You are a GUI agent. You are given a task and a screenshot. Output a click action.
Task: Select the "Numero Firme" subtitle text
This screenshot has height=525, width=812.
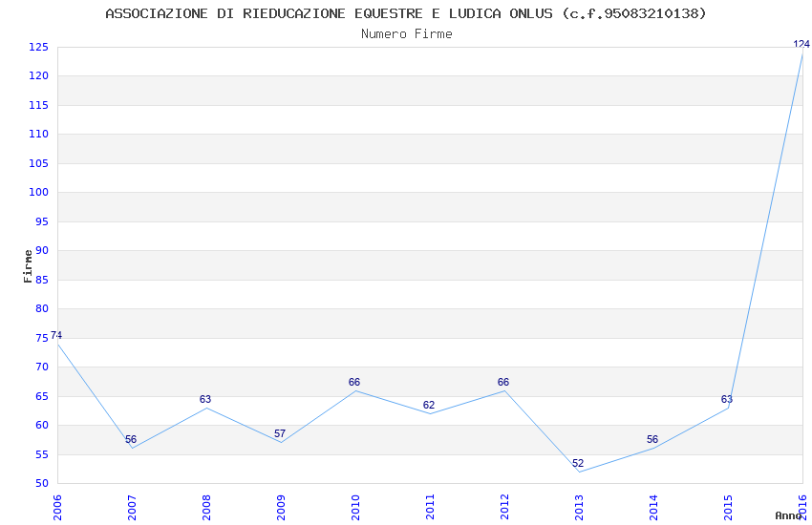(406, 33)
